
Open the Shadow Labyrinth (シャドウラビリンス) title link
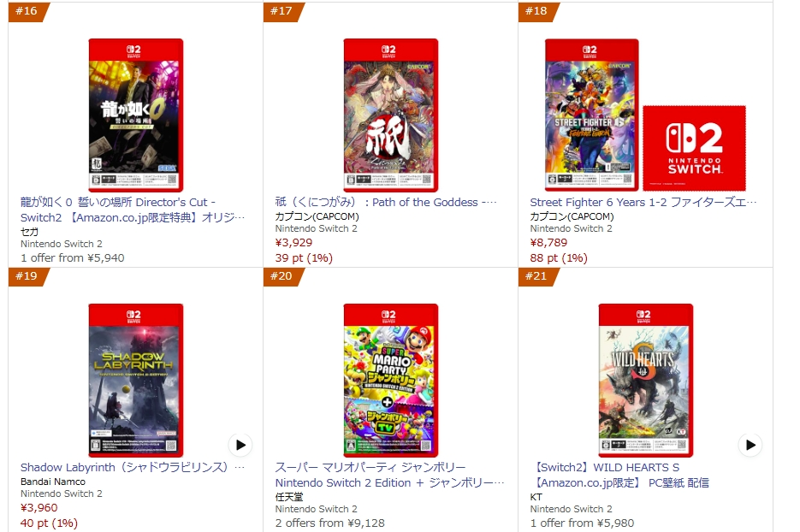[133, 467]
